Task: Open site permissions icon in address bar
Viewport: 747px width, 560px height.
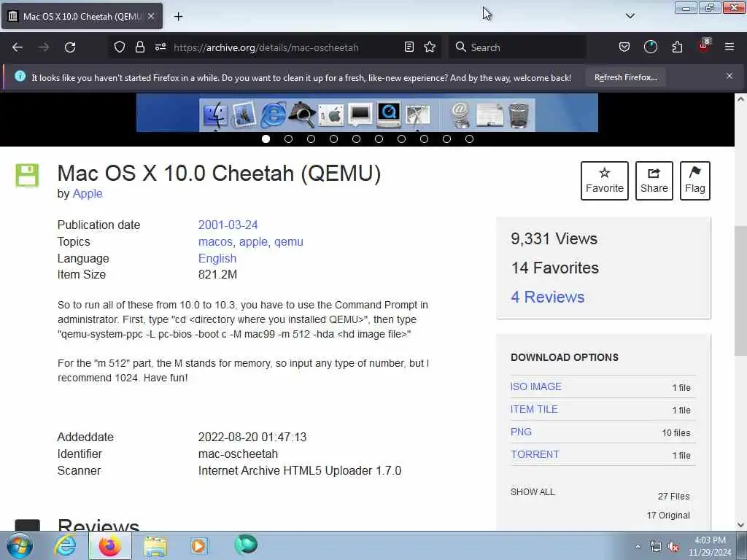Action: 160,47
